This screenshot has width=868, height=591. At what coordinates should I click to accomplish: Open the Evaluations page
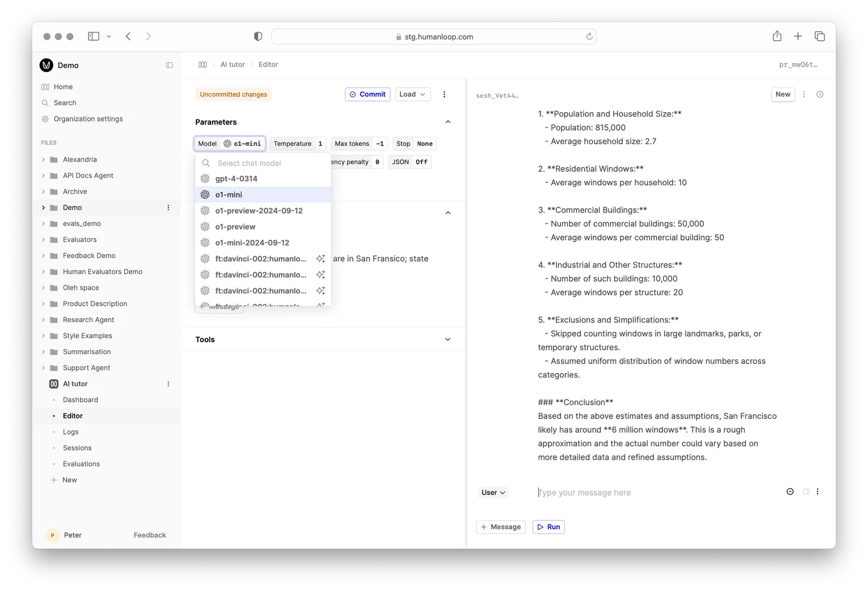click(x=81, y=464)
